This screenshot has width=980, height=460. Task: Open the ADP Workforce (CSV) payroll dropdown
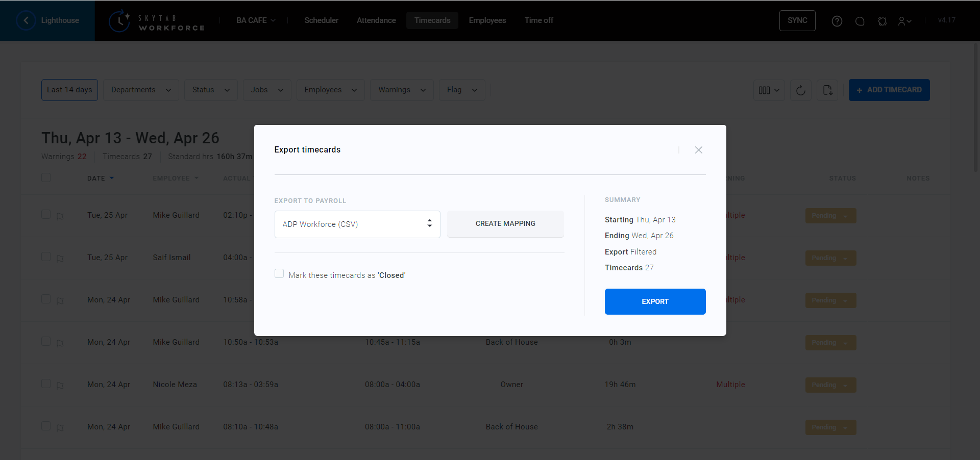click(x=357, y=224)
